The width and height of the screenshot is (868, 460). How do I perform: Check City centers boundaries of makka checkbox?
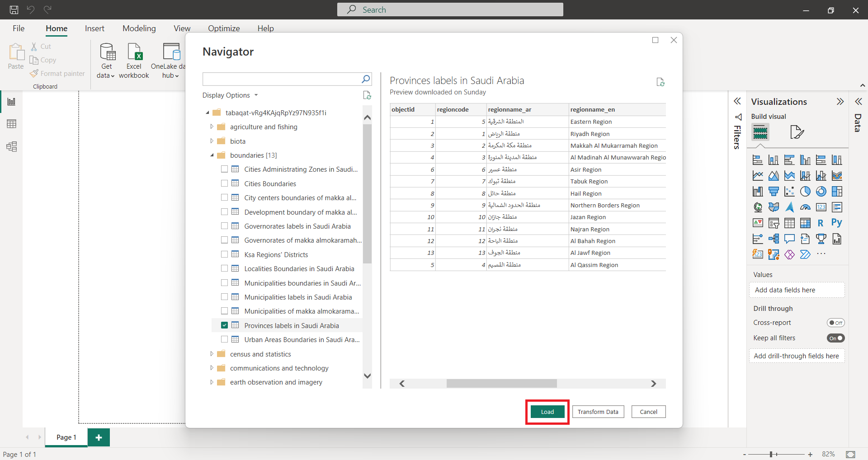[x=224, y=197]
